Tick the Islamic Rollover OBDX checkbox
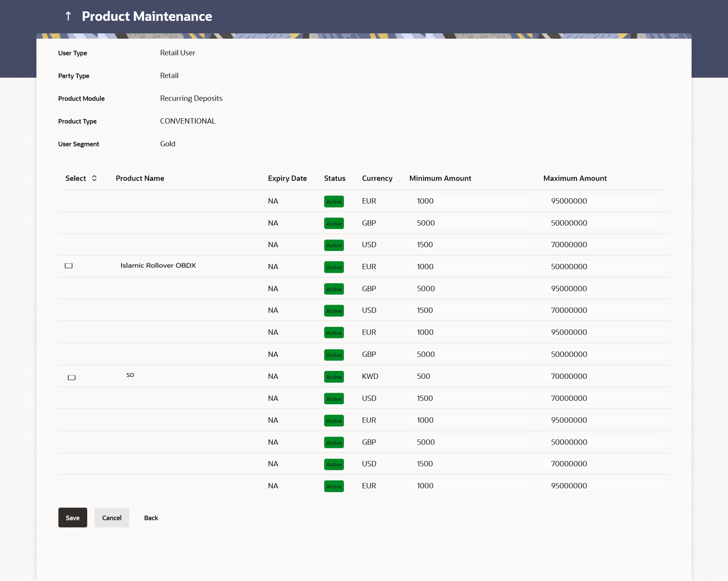The height and width of the screenshot is (581, 728). click(69, 266)
